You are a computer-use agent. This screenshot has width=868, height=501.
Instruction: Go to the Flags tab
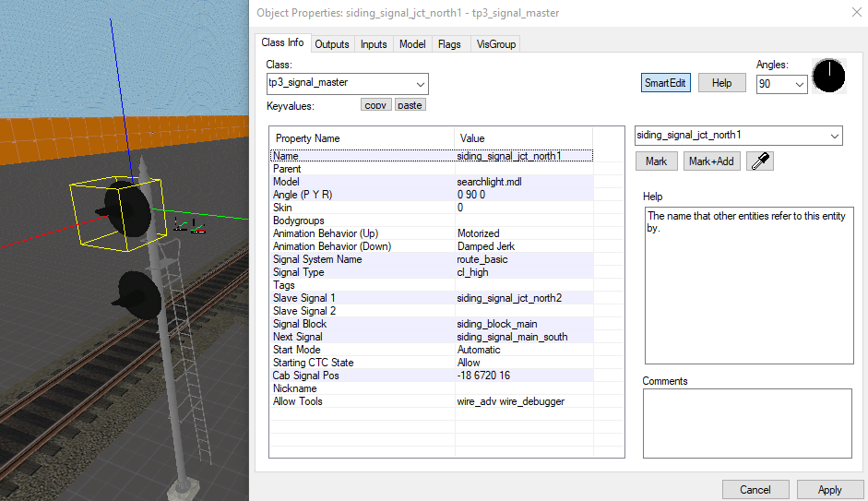click(x=449, y=44)
